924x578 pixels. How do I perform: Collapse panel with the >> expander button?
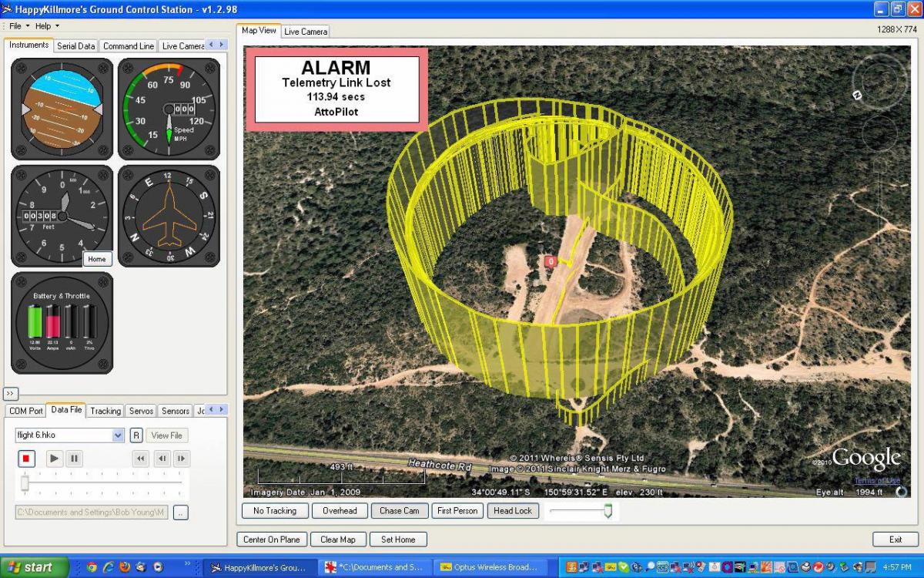pyautogui.click(x=11, y=393)
